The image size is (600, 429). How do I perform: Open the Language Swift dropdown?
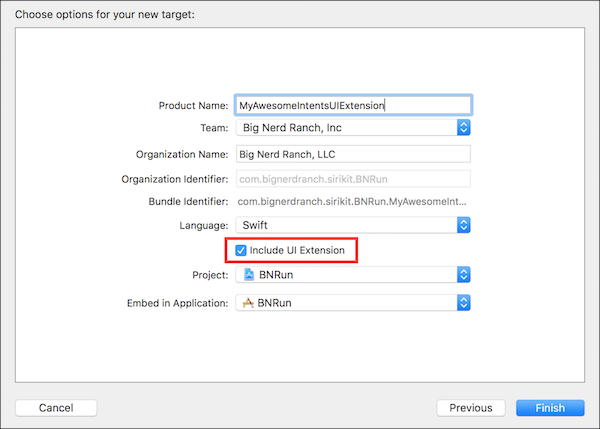(x=353, y=225)
